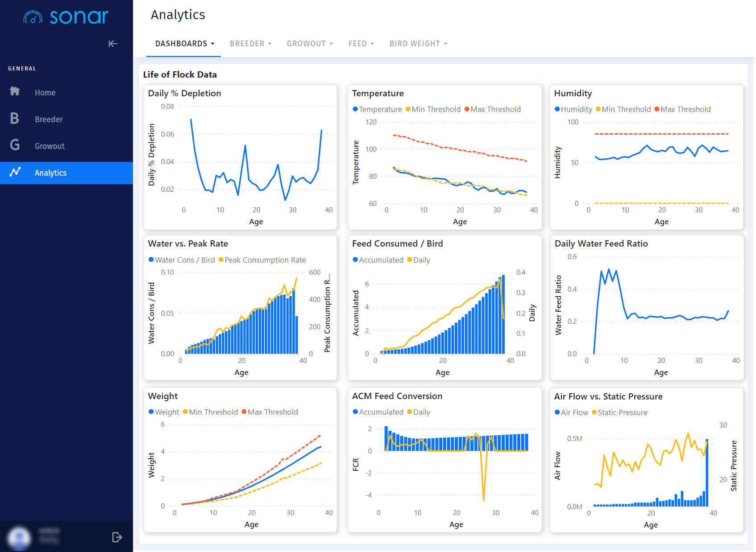The height and width of the screenshot is (552, 756).
Task: Click the Life of Flock Data heading
Action: (x=180, y=74)
